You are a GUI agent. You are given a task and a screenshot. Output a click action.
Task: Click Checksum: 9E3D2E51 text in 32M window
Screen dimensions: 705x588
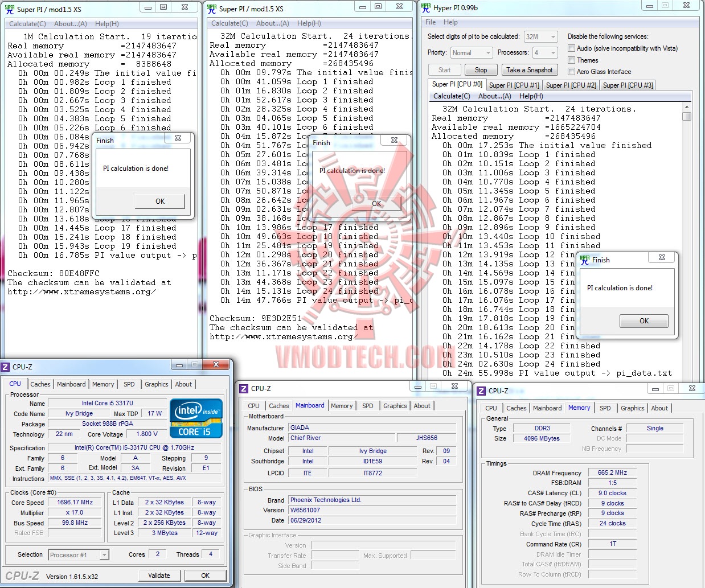click(x=256, y=319)
